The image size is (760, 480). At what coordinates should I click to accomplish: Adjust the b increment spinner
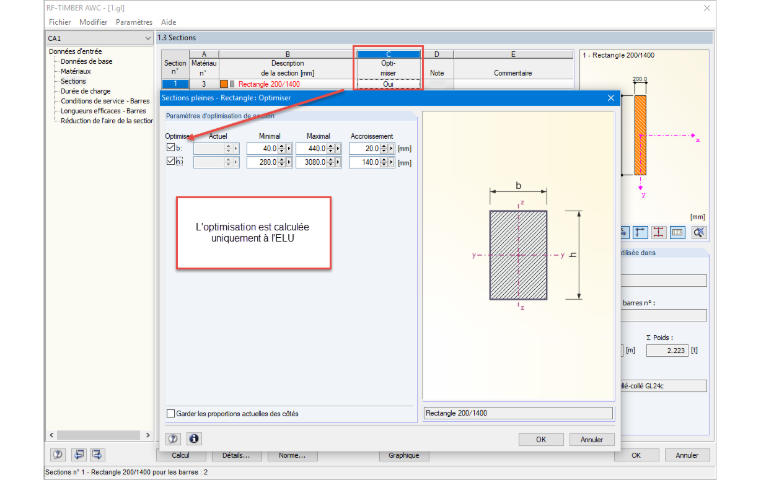(x=384, y=148)
